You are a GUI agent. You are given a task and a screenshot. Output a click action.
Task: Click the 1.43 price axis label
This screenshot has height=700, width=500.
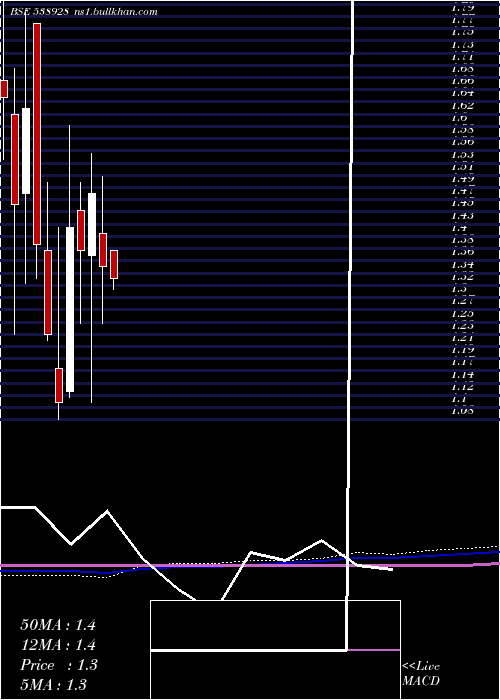[x=462, y=216]
